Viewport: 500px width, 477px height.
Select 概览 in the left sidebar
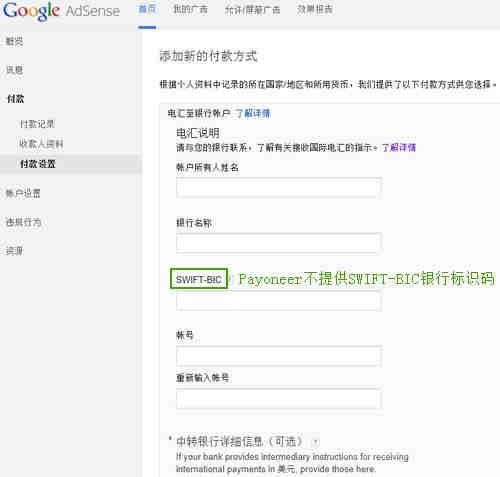(14, 41)
